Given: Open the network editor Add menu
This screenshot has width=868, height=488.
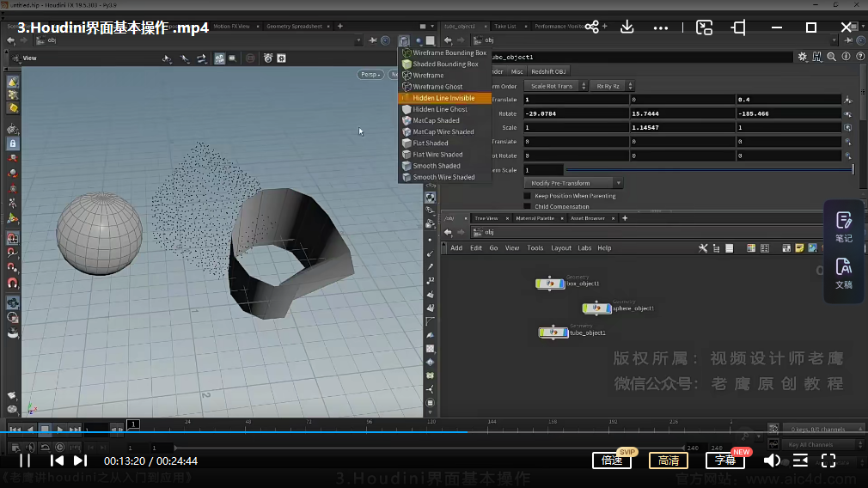Looking at the screenshot, I should tap(456, 248).
